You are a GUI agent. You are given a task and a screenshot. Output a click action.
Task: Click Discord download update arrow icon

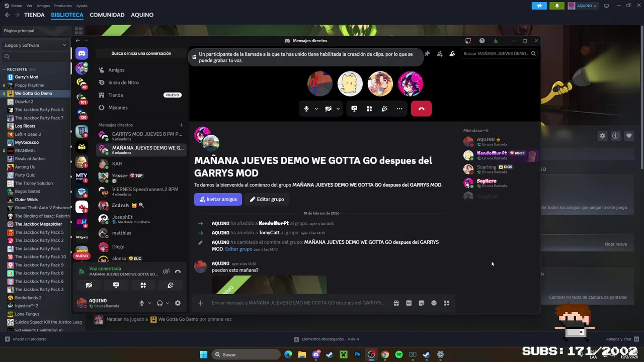coord(496,41)
